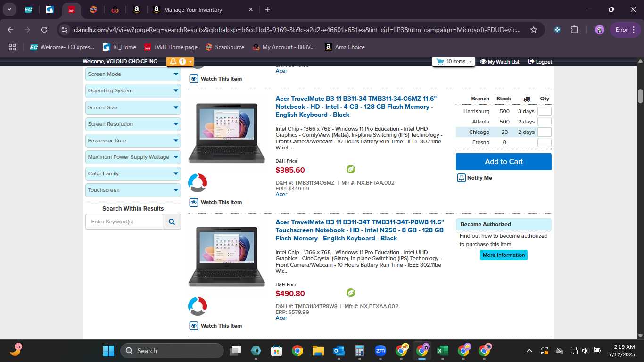Click the search magnifier button in Search Within Results

pos(172,222)
